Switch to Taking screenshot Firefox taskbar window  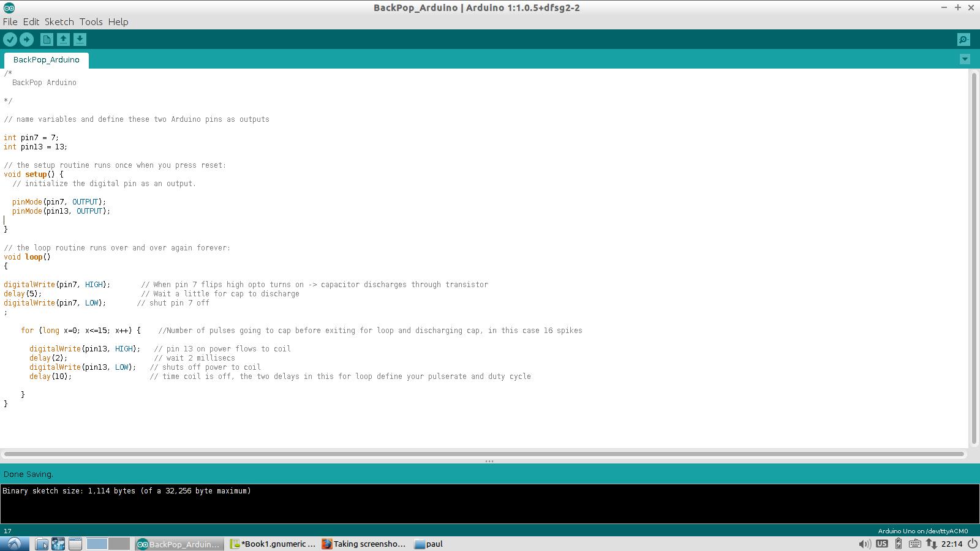click(x=364, y=544)
